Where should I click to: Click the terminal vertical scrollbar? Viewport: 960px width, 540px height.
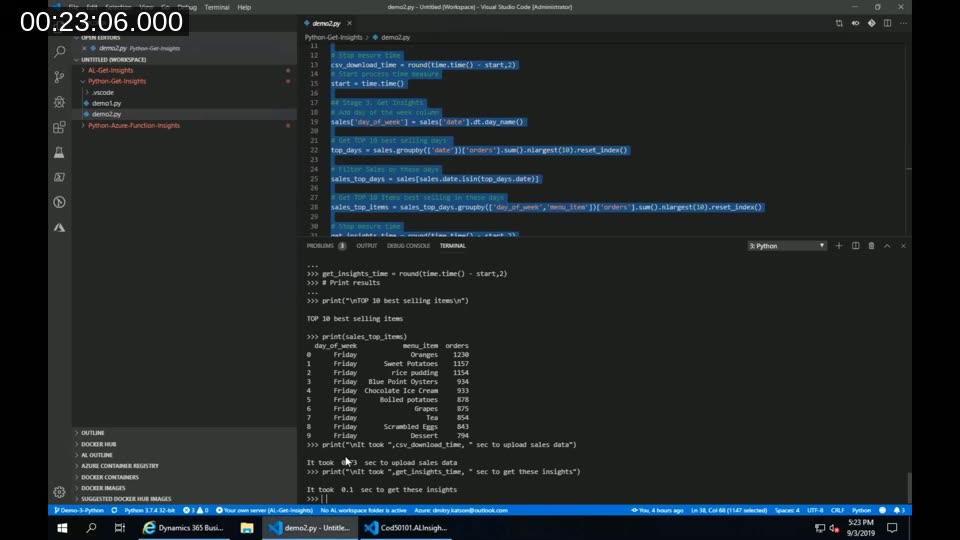pos(909,487)
